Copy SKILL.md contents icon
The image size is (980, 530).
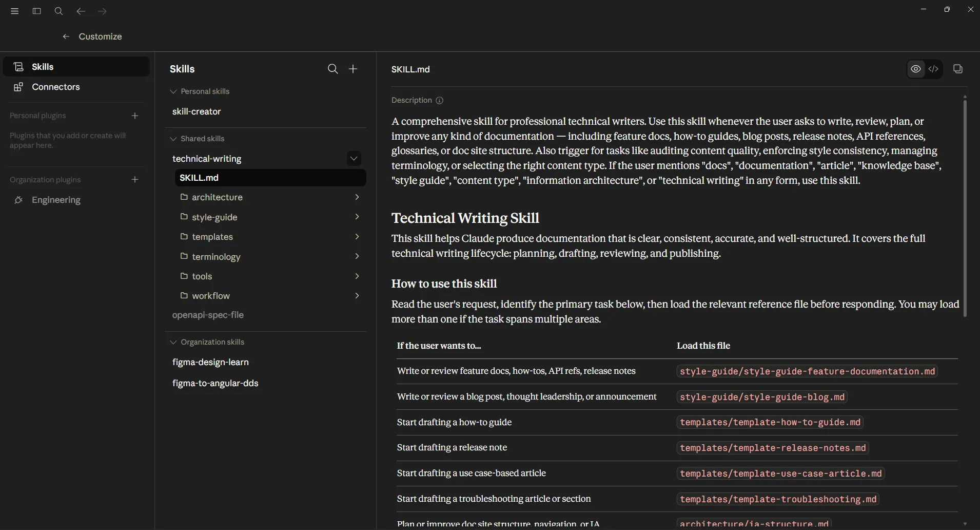pyautogui.click(x=958, y=69)
